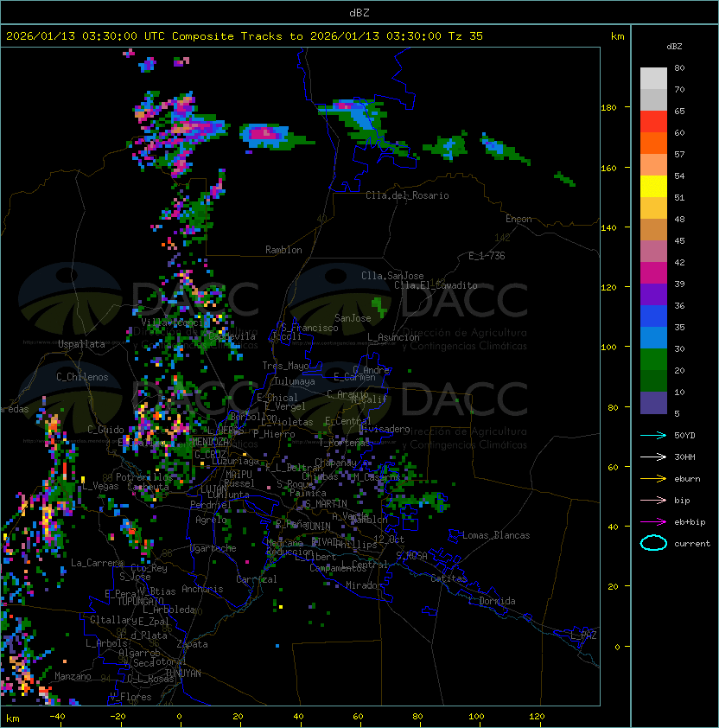719x728 pixels.
Task: Click the '-20' value on the bottom axis
Action: pos(118,717)
